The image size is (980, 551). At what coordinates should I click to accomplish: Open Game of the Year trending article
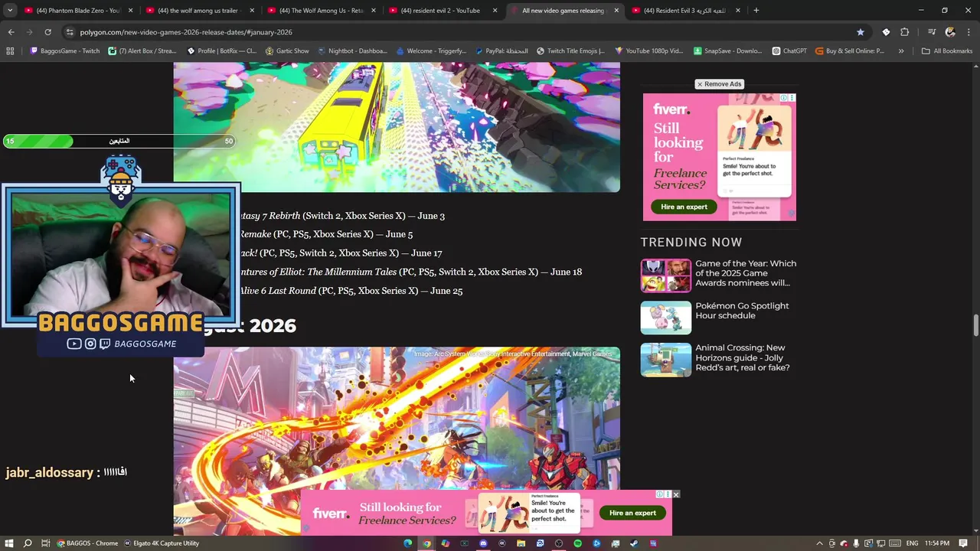(x=746, y=273)
